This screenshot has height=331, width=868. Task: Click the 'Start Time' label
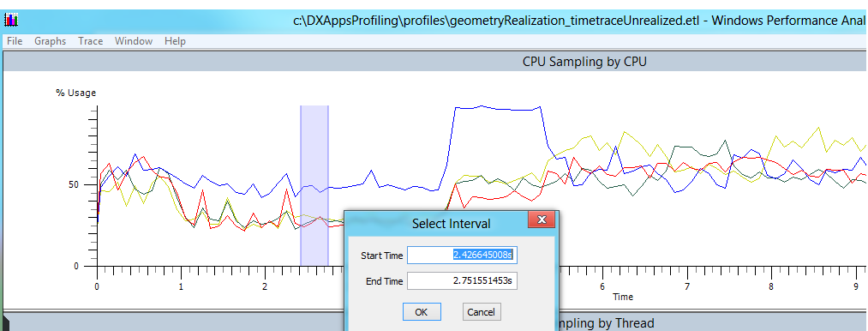click(382, 256)
